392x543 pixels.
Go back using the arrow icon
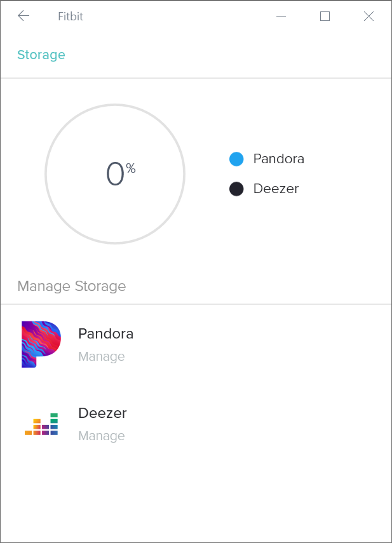(x=24, y=16)
